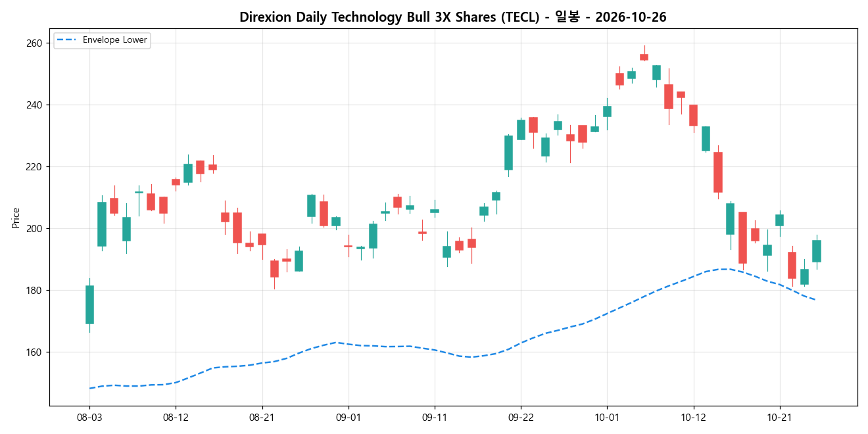Click the 09-11 x-axis date label
The height and width of the screenshot is (434, 868).
[x=435, y=417]
